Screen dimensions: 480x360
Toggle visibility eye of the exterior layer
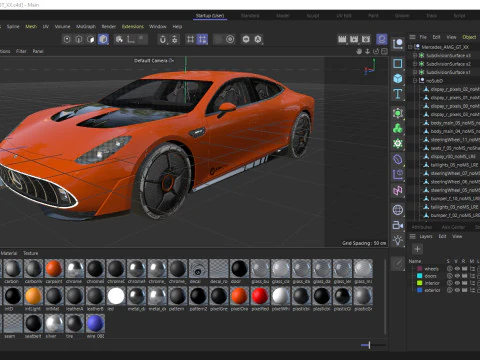pyautogui.click(x=457, y=290)
